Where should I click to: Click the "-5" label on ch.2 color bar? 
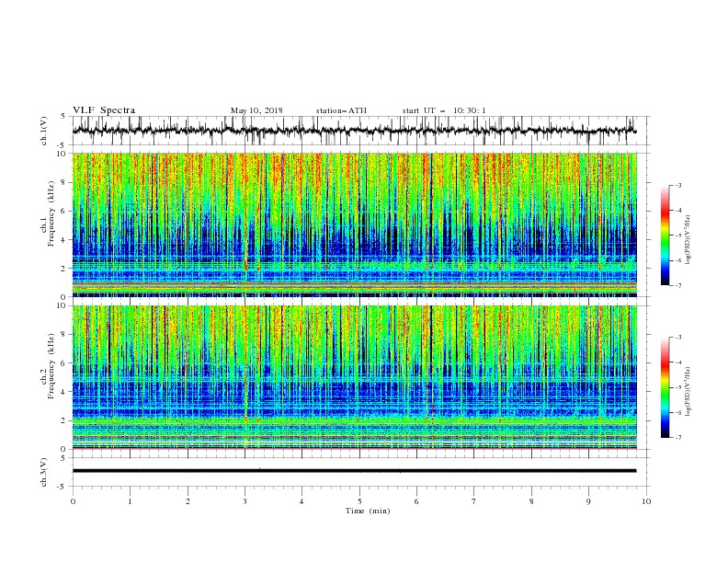click(678, 387)
